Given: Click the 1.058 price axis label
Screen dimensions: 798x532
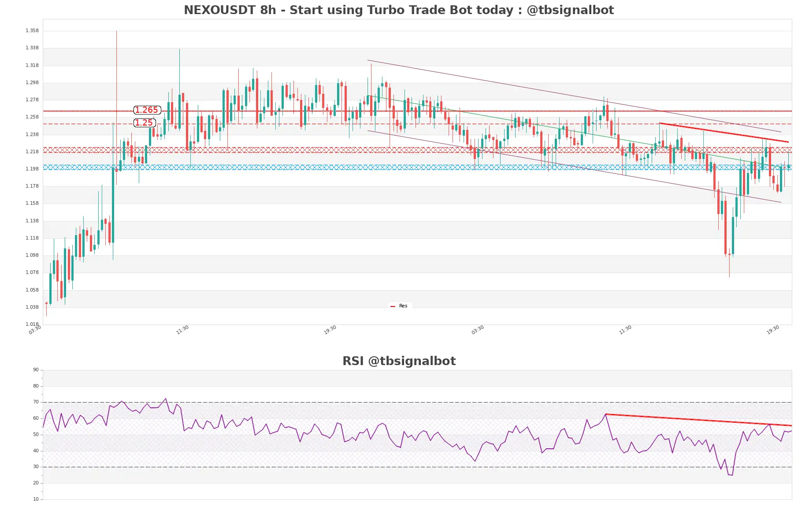Looking at the screenshot, I should click(x=32, y=290).
